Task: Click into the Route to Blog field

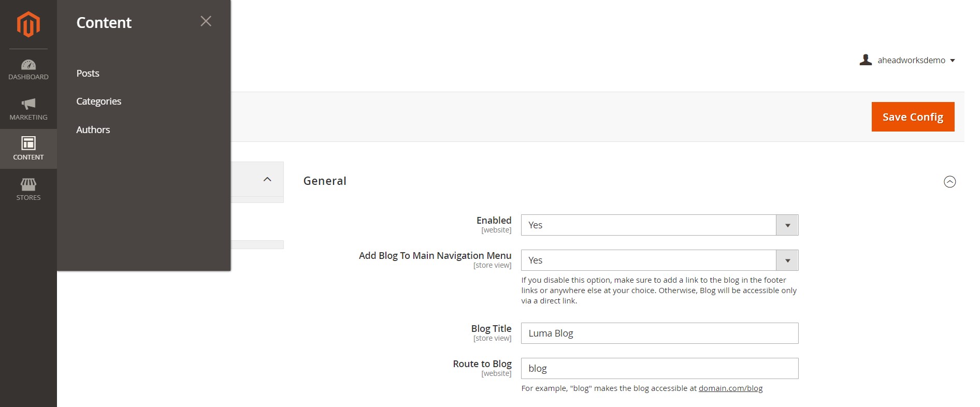Action: coord(659,369)
